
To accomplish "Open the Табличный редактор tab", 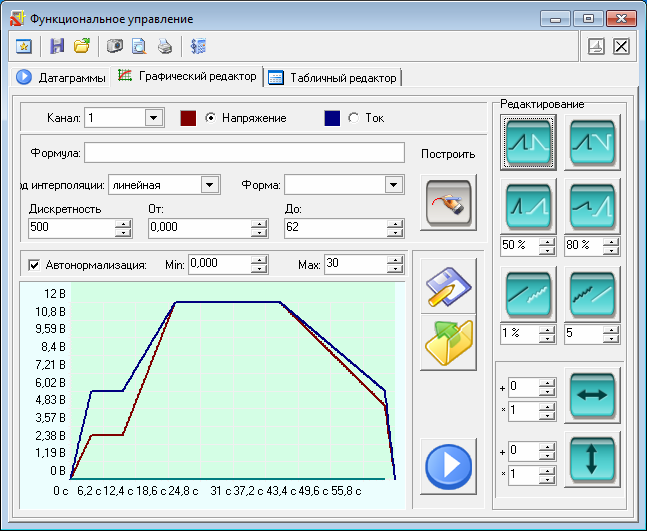I will pos(333,77).
